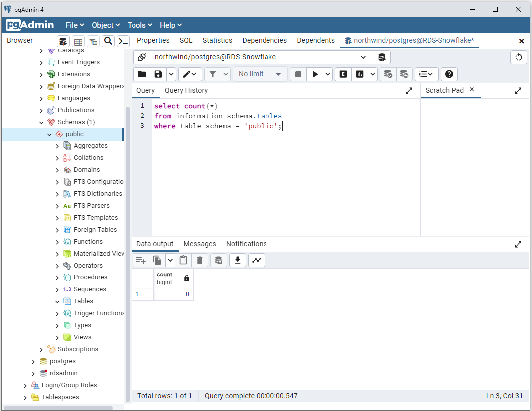The height and width of the screenshot is (411, 532).
Task: Execute the query with the Play button
Action: [x=315, y=74]
